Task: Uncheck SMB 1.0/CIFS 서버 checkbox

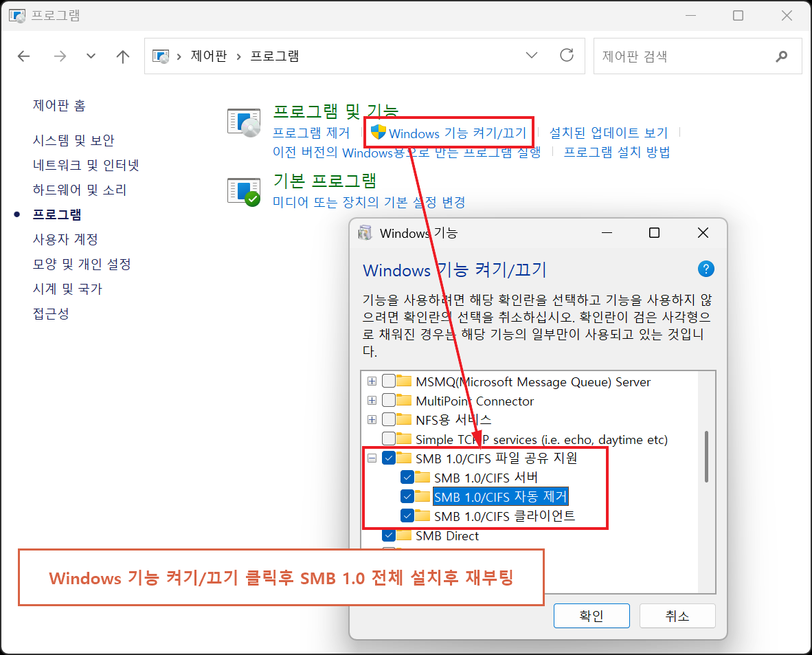Action: point(407,477)
